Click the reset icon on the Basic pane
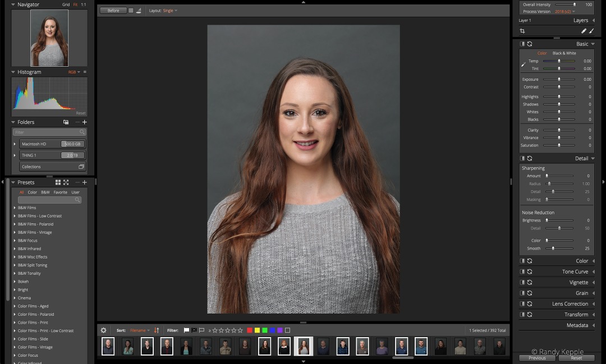The width and height of the screenshot is (606, 364). (530, 43)
